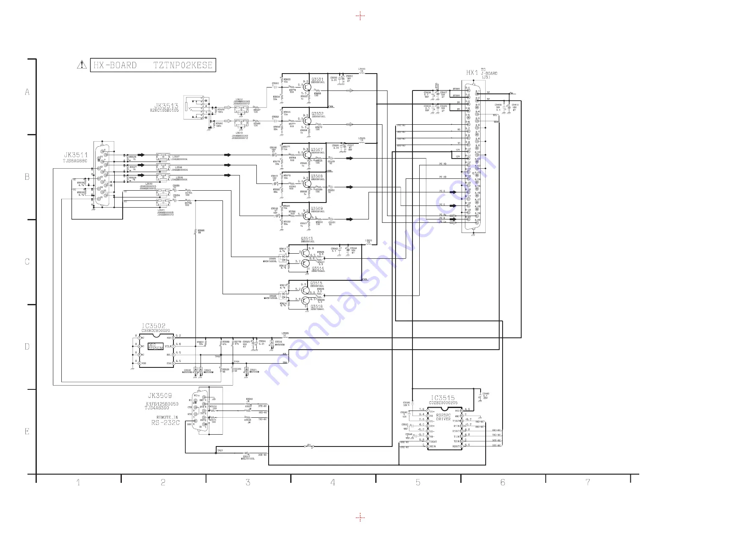Click the "RS232C DRIVER" text in IC3515

pos(443,417)
